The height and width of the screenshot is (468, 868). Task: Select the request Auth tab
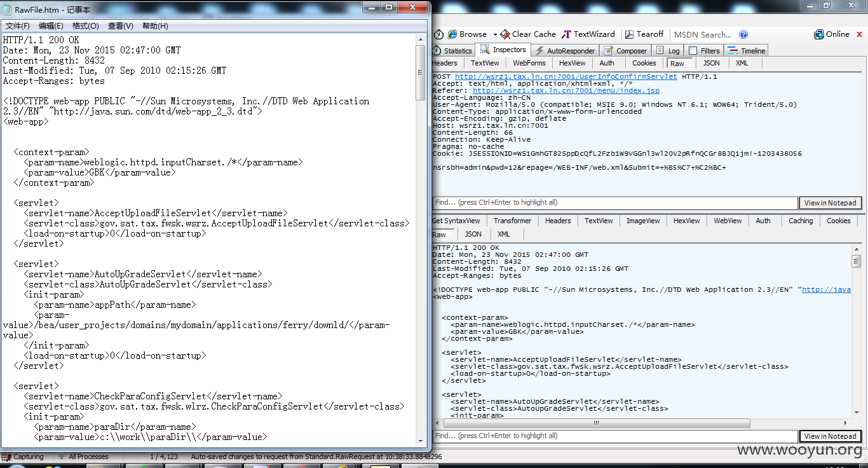607,63
